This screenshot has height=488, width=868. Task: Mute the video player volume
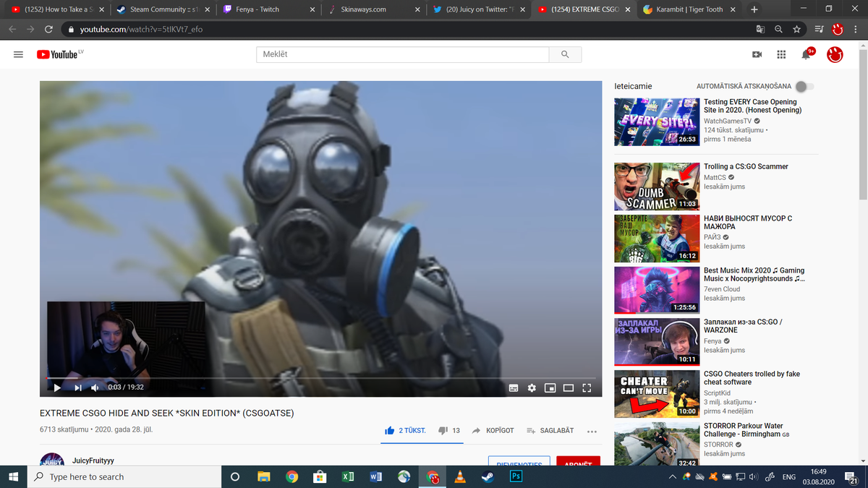(95, 388)
